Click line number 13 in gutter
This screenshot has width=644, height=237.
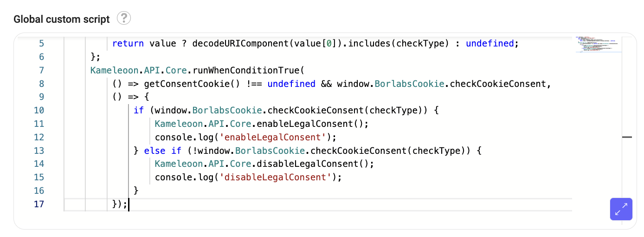click(39, 151)
